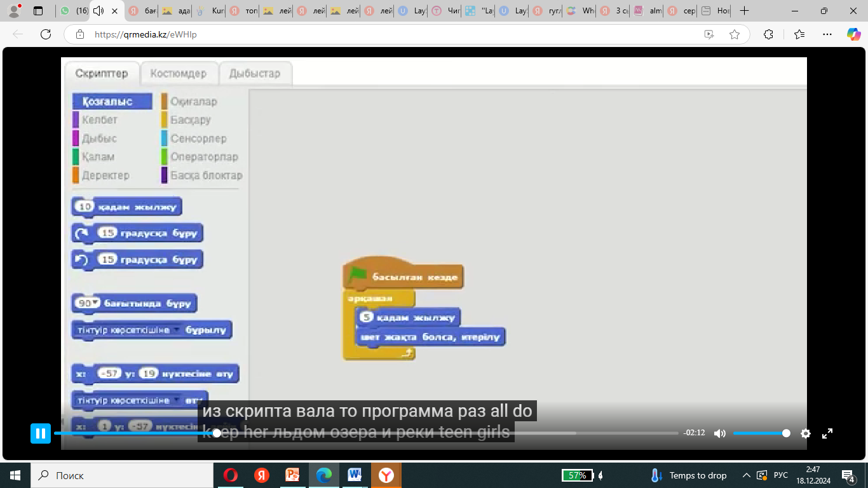Open Opera from the taskbar
This screenshot has height=488, width=868.
231,475
